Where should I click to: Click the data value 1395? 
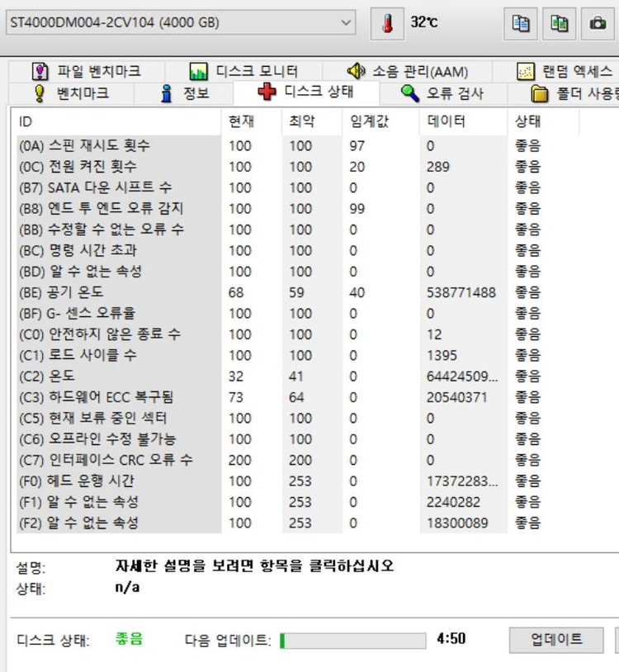442,355
